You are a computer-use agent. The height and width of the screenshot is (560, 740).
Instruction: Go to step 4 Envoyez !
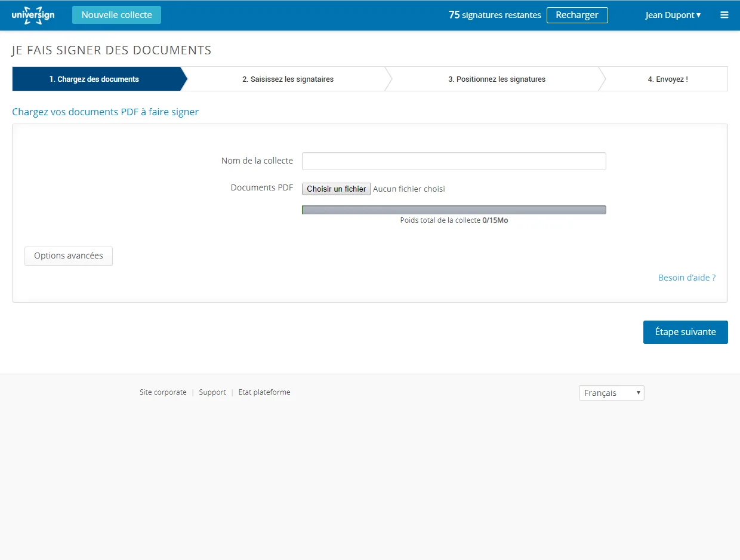pyautogui.click(x=668, y=79)
